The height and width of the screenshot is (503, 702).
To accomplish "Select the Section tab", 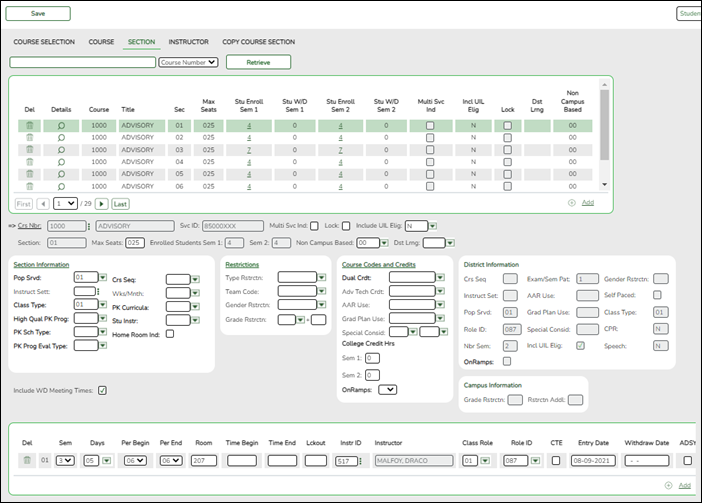I will point(141,42).
